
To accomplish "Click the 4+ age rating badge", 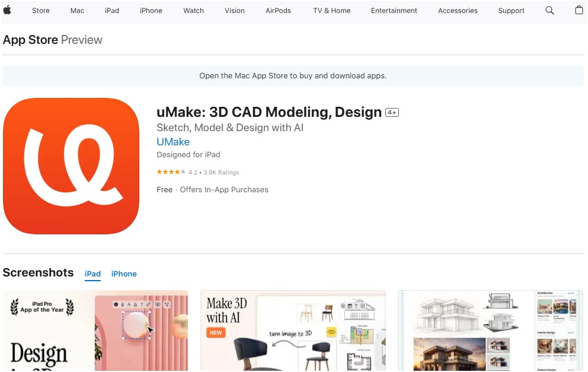I will (392, 113).
